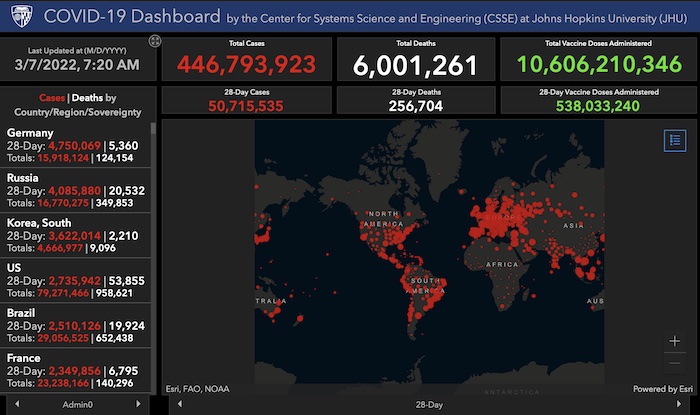Go to previous Admin level with left arrow
The width and height of the screenshot is (700, 415).
pos(17,404)
